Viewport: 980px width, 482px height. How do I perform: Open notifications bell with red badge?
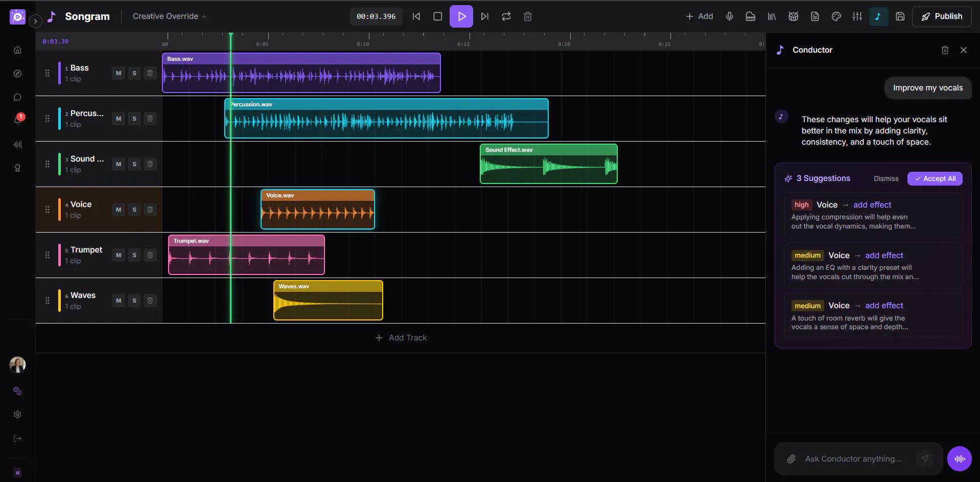click(17, 121)
